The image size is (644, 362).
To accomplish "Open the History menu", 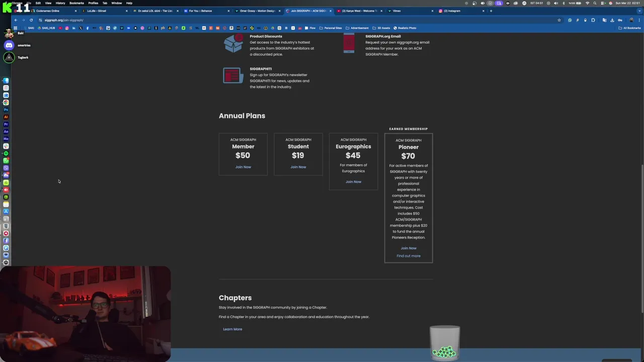I will (x=60, y=3).
